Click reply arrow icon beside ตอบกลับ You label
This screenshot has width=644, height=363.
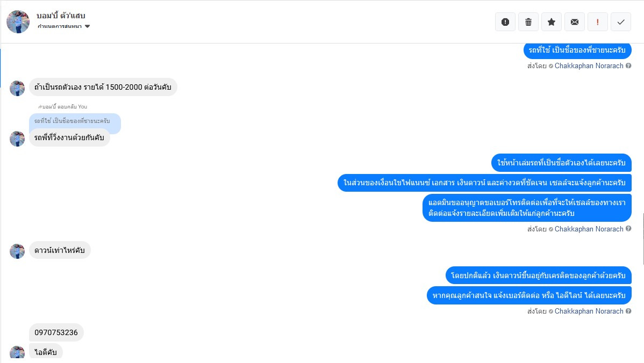point(40,106)
